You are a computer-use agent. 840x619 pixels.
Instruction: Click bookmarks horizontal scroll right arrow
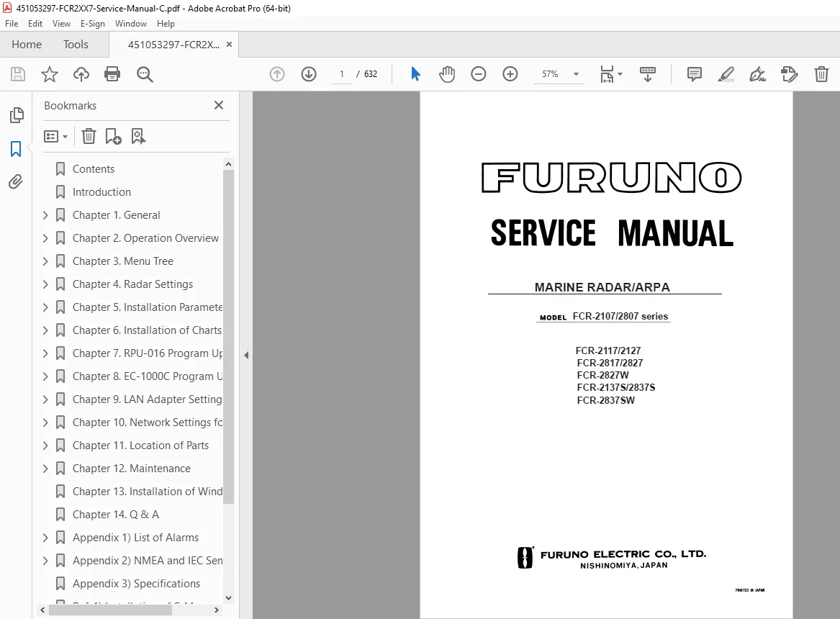[x=217, y=610]
